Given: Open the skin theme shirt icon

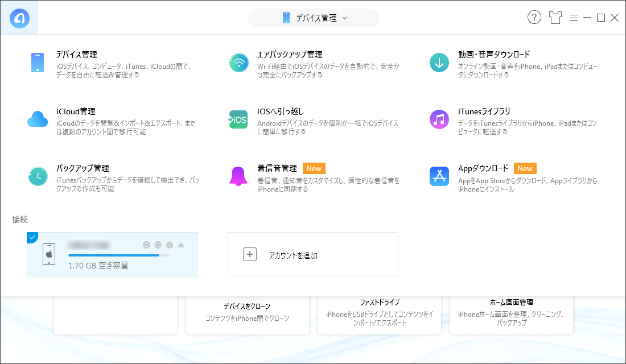Looking at the screenshot, I should [x=555, y=18].
